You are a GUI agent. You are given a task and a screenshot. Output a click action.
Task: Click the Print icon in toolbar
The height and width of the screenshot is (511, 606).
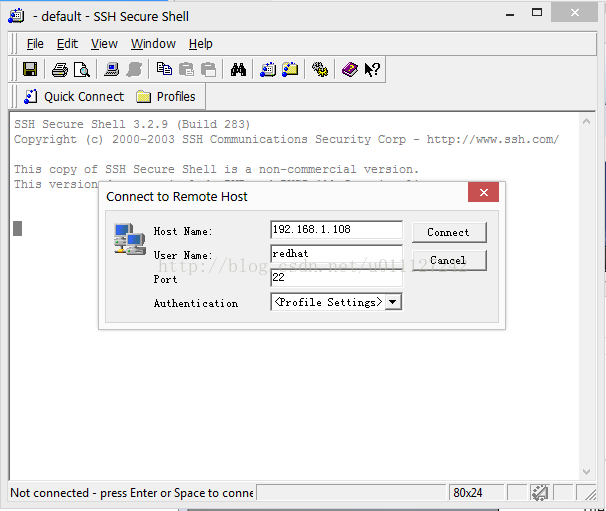click(60, 70)
